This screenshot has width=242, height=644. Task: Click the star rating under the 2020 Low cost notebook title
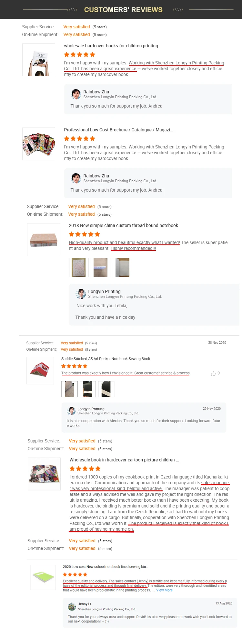click(75, 574)
